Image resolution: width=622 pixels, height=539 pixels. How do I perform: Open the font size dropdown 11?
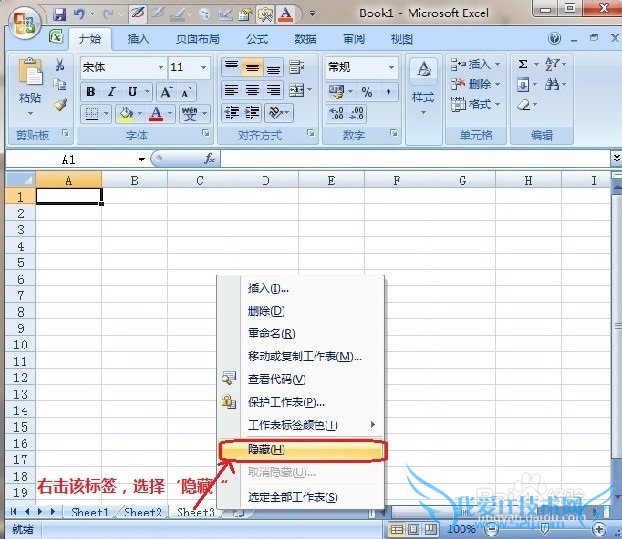pyautogui.click(x=203, y=67)
